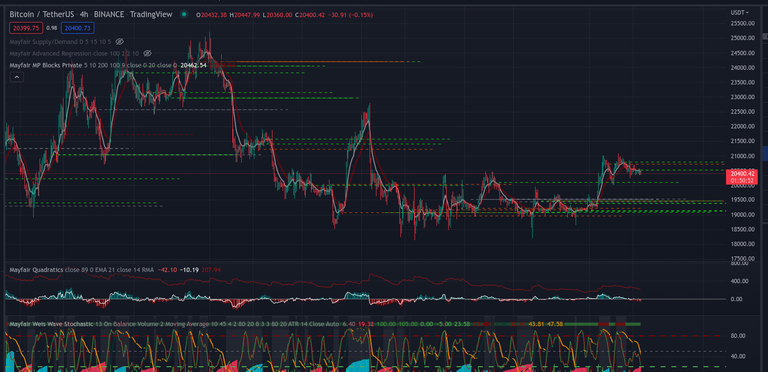
Task: Show the hidden Mayfair Supply/Demand indicator via eye icon
Action: click(x=119, y=42)
